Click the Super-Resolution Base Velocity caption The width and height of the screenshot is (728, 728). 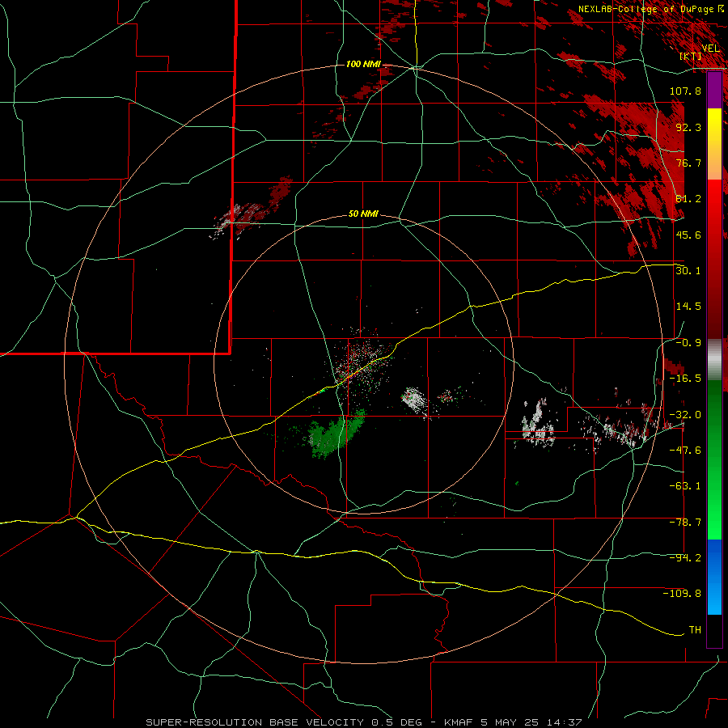click(x=364, y=722)
